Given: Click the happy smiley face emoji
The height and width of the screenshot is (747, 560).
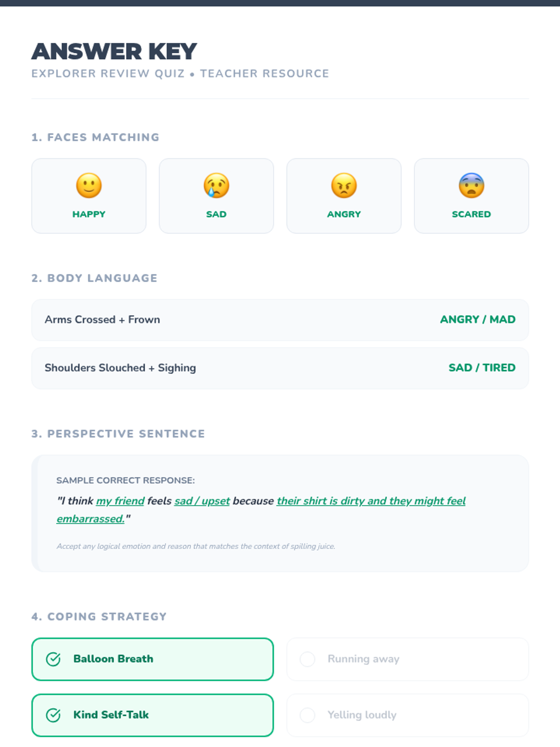Looking at the screenshot, I should 89,185.
